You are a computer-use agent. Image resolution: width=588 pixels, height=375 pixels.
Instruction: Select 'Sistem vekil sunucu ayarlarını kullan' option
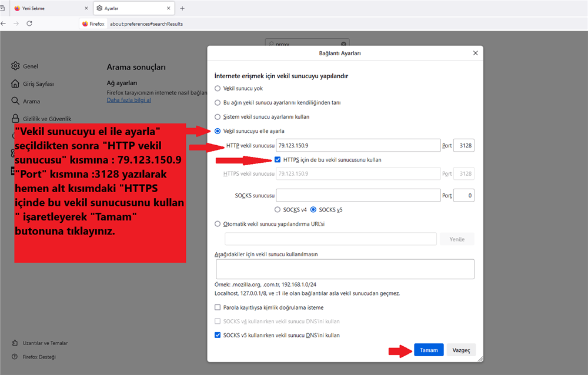(x=218, y=117)
